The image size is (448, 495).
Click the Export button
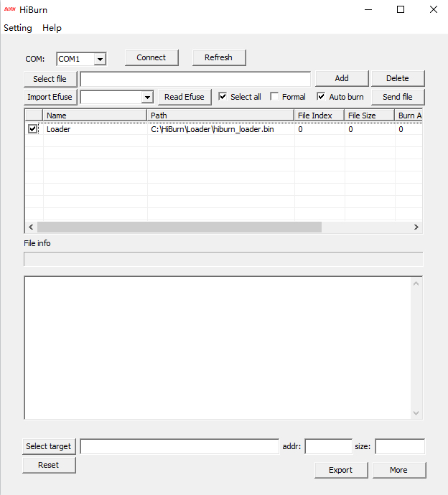pos(340,470)
